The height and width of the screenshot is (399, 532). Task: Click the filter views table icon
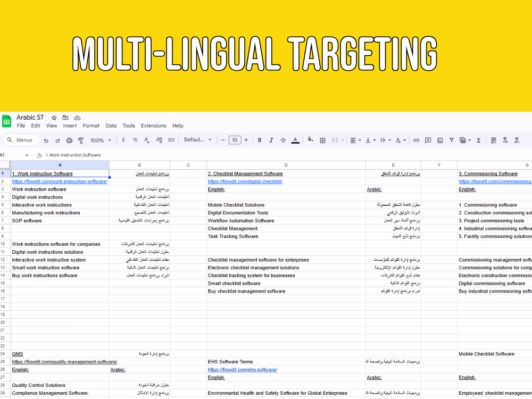click(x=462, y=140)
